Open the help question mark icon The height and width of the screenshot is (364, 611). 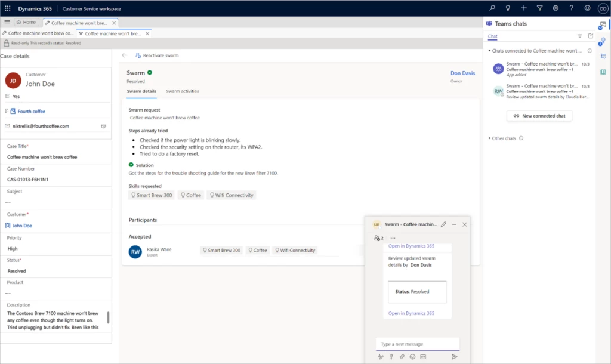click(x=571, y=8)
